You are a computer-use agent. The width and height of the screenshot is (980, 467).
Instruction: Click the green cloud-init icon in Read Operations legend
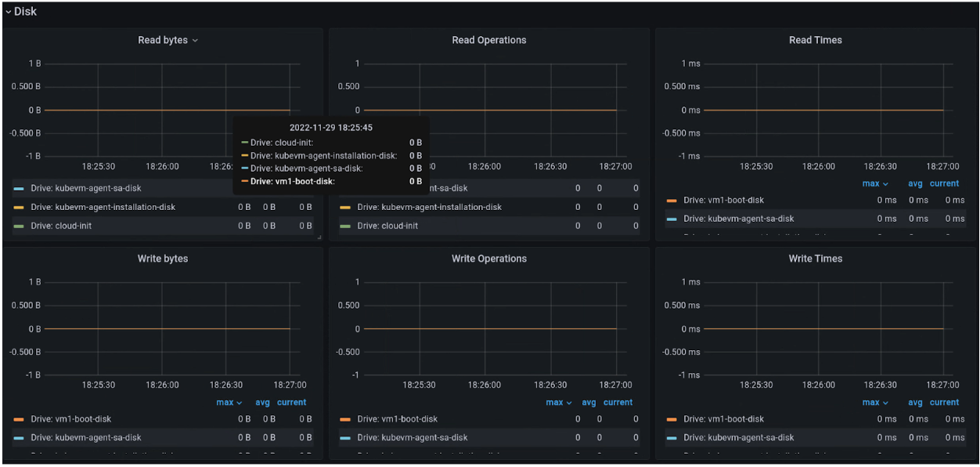coord(344,226)
